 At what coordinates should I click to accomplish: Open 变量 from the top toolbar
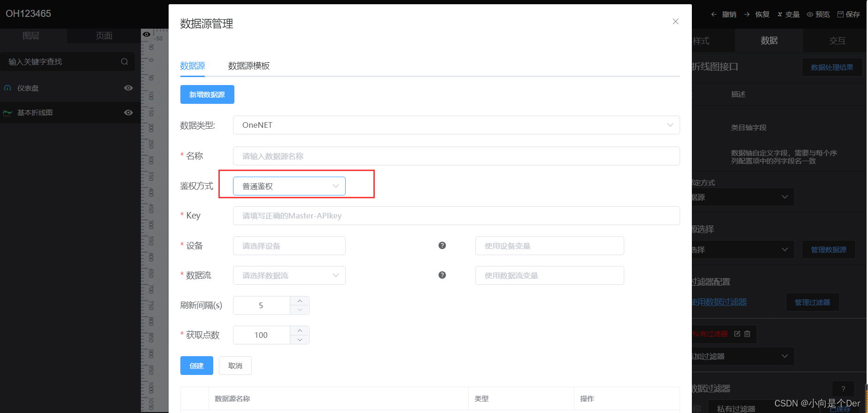coord(789,15)
